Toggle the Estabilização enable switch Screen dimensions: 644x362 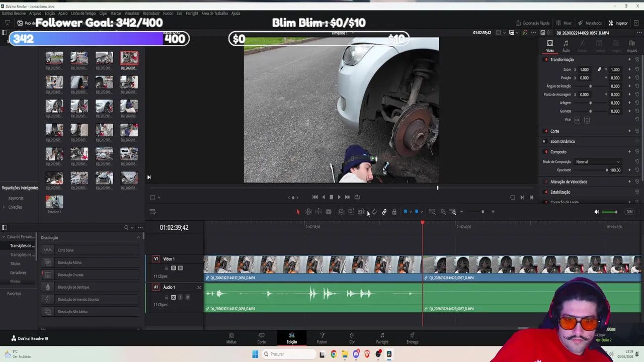(x=546, y=192)
